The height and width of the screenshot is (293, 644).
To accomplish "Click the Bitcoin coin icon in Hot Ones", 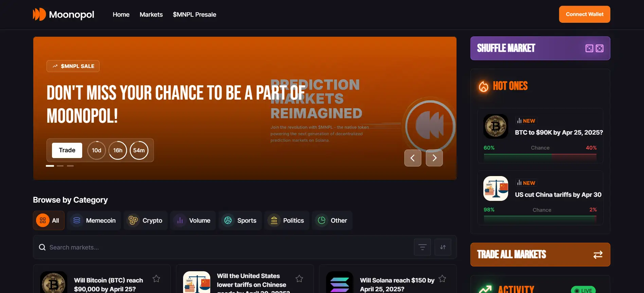I will pyautogui.click(x=496, y=126).
